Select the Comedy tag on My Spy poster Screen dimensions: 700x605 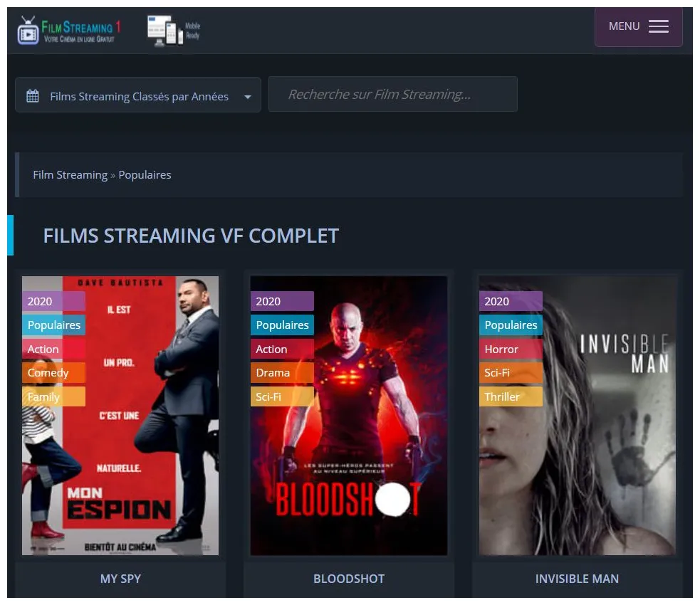(x=48, y=372)
